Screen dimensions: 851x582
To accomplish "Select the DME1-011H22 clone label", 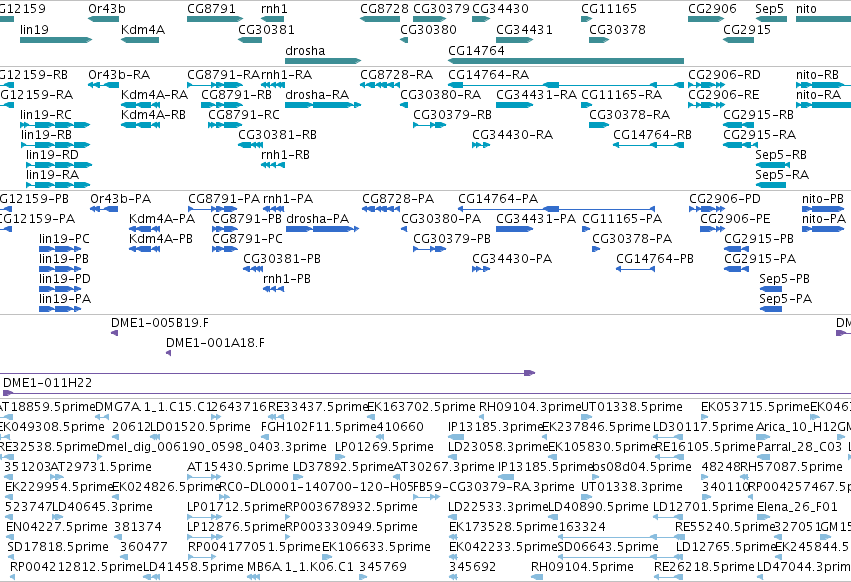I will pyautogui.click(x=48, y=383).
